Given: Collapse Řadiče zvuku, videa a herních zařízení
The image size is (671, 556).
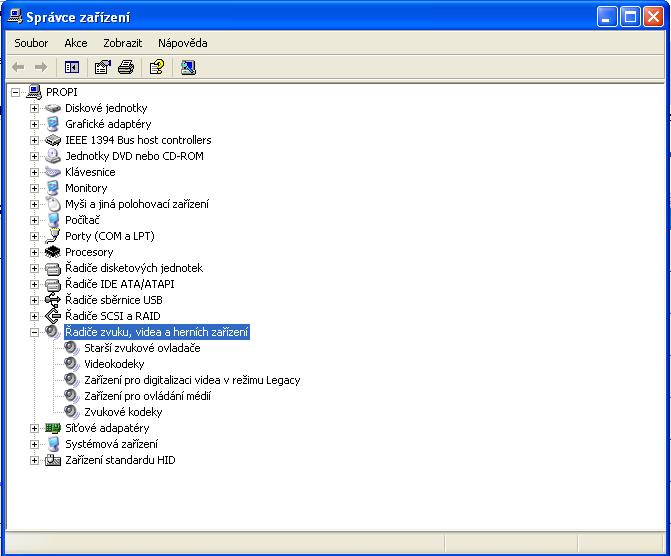Looking at the screenshot, I should point(34,332).
